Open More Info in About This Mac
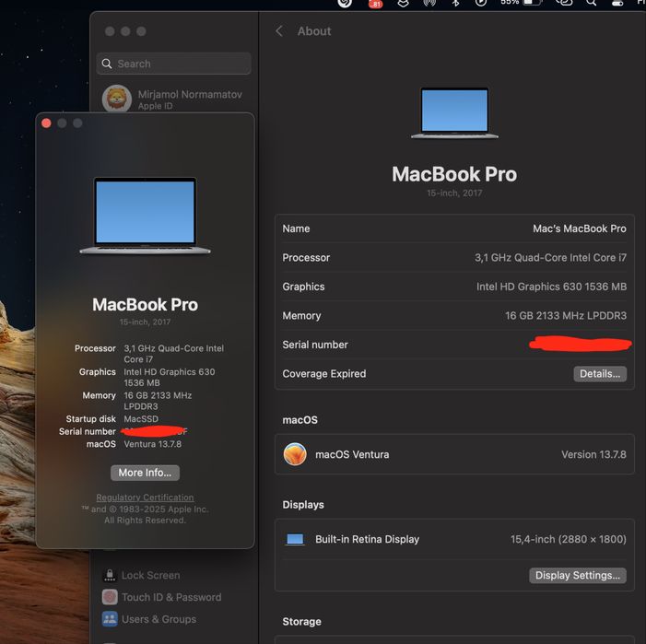Viewport: 646px width, 644px height. (145, 473)
